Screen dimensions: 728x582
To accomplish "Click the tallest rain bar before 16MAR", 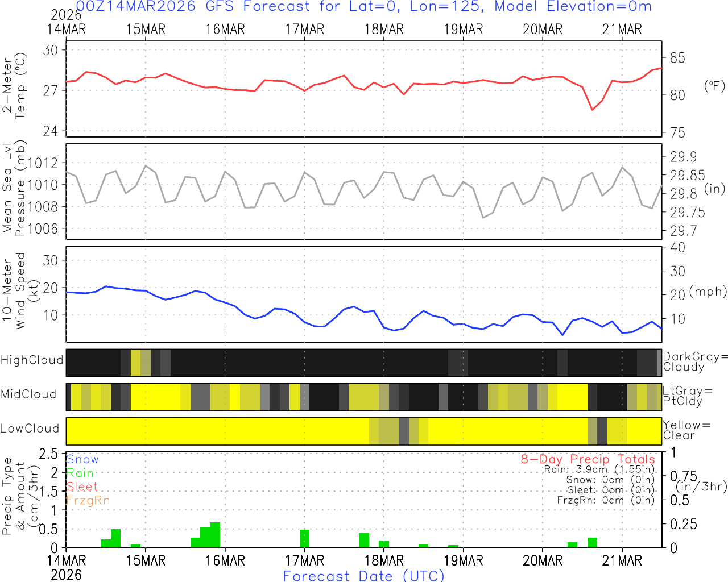I will 215,535.
